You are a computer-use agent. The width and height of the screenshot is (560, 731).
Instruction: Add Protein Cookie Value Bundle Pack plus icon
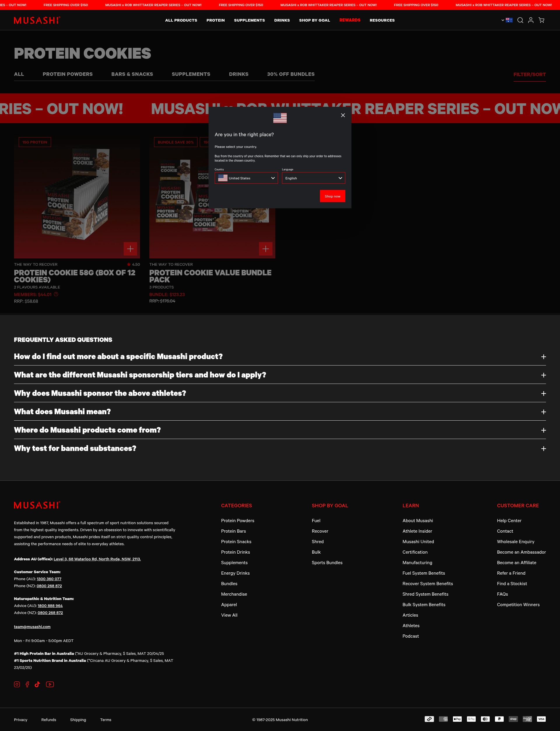pos(266,249)
